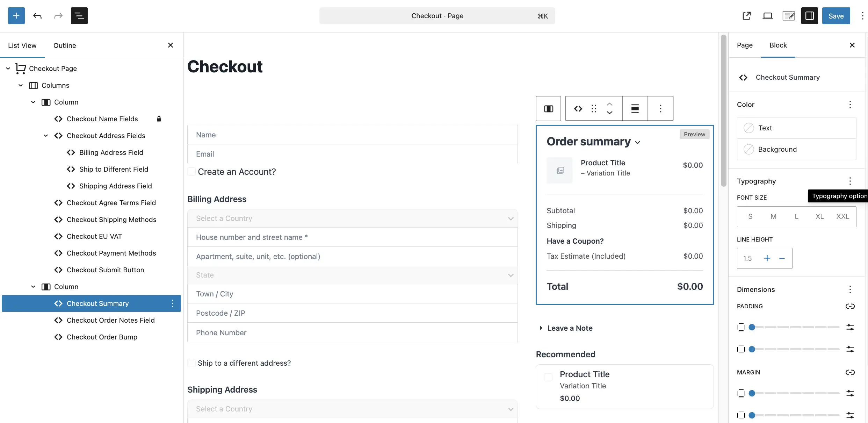Switch to the Outline tab
The height and width of the screenshot is (423, 868).
(65, 45)
